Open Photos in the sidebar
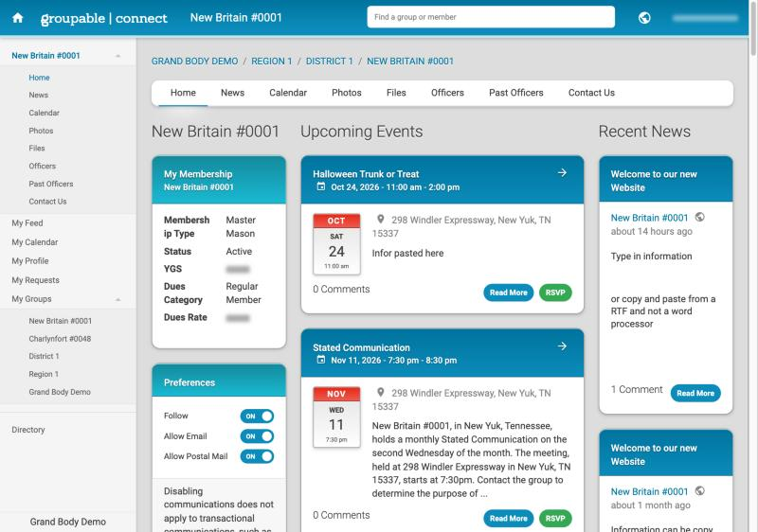This screenshot has height=532, width=758. (x=41, y=131)
